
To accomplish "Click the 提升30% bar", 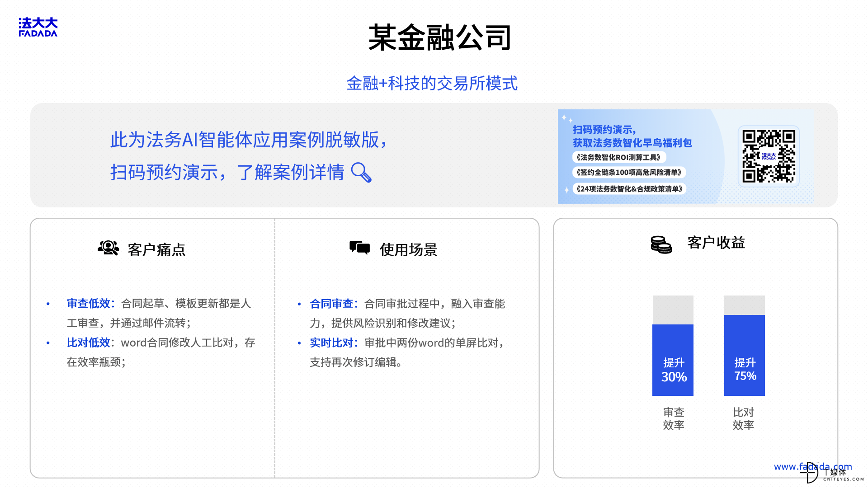I will pos(673,360).
